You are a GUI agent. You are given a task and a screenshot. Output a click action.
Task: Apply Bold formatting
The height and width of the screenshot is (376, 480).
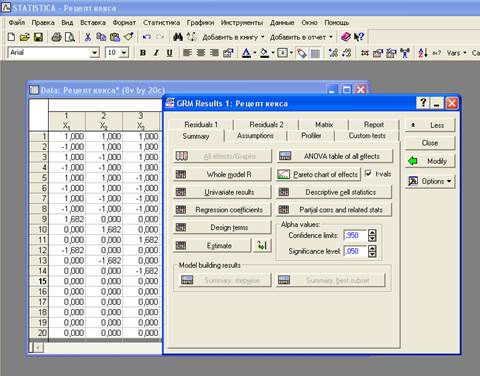click(x=143, y=53)
